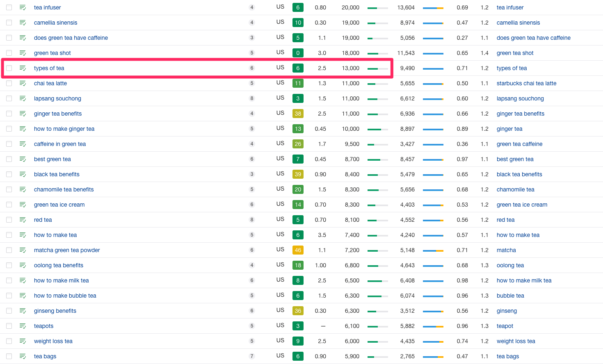Click the list icon beside 'lapsang souchong' keyword

[23, 98]
